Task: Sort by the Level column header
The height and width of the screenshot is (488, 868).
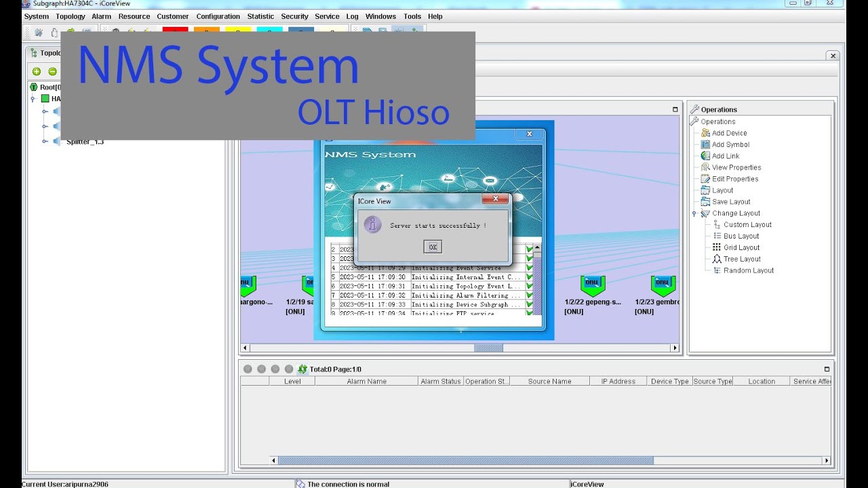Action: (x=292, y=382)
